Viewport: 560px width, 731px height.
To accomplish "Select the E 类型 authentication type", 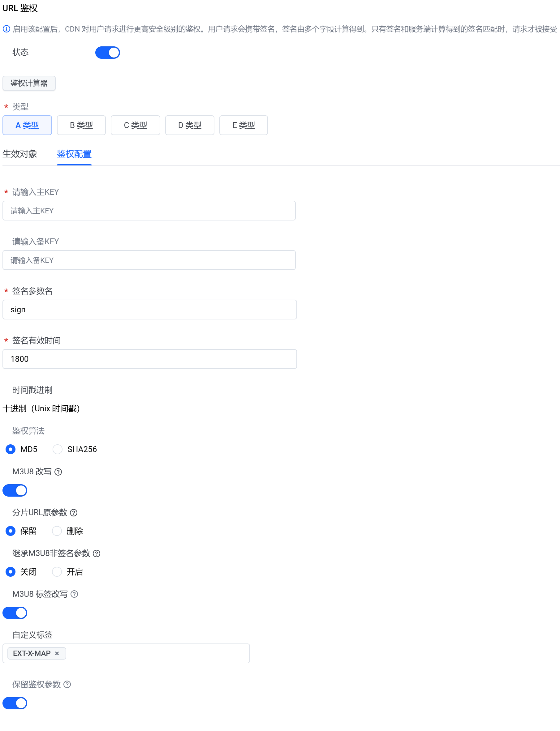I will (x=243, y=125).
